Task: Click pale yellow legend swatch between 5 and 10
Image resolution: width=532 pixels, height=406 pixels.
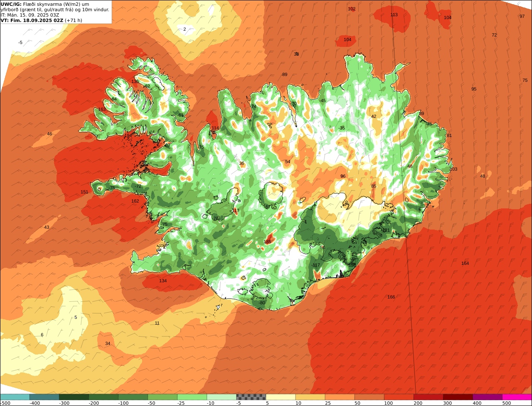Action: (x=280, y=397)
